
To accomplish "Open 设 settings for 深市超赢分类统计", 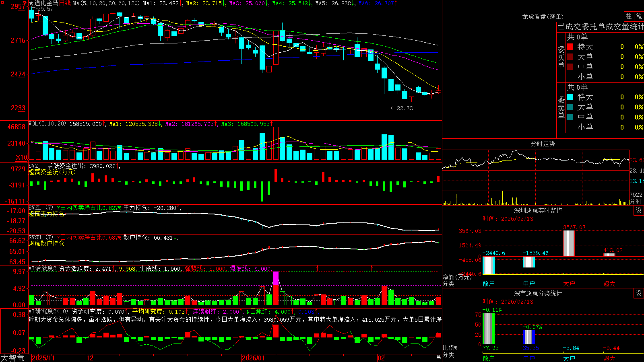I will [639, 293].
